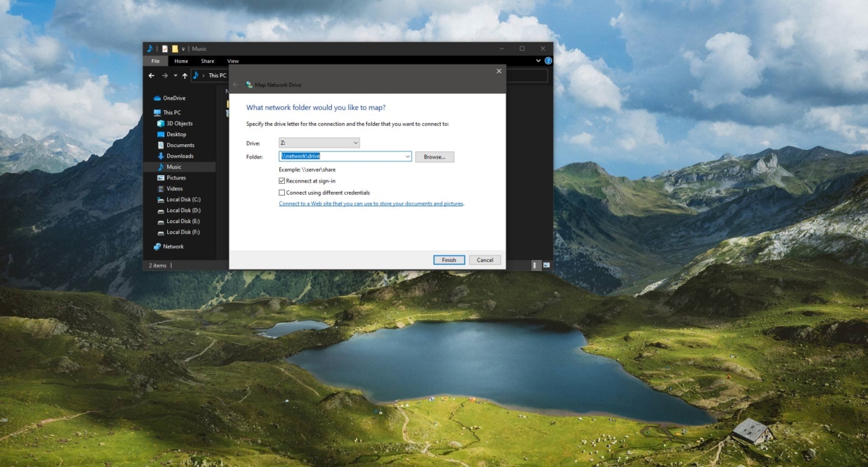Click the Help icon on the ribbon
Viewport: 868px width, 467px height.
click(548, 61)
